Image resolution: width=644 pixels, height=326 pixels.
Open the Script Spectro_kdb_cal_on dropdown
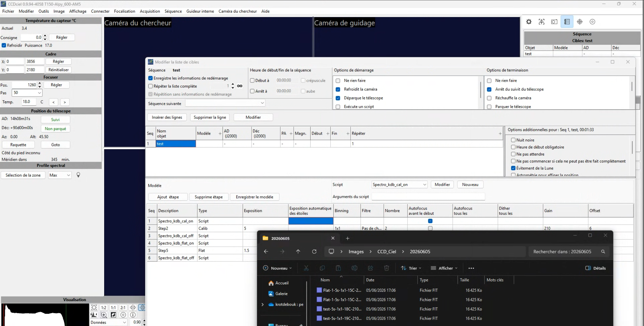399,184
